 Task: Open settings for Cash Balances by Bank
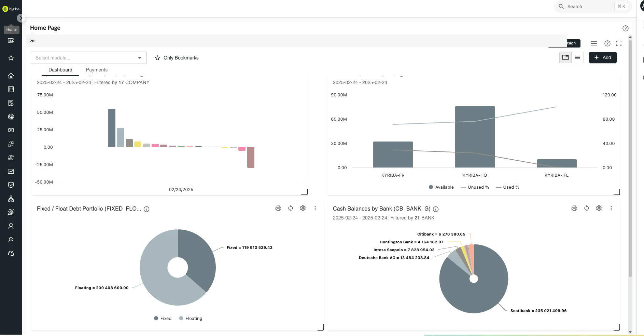[599, 208]
